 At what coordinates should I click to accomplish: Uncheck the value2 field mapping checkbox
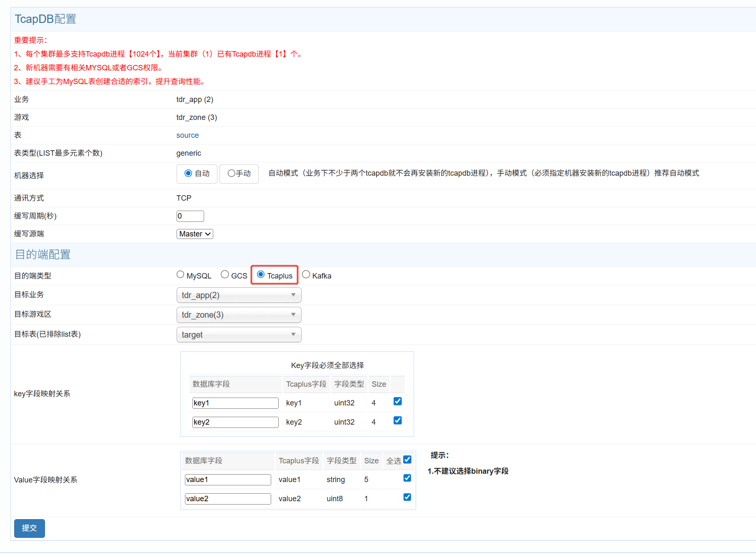point(407,497)
